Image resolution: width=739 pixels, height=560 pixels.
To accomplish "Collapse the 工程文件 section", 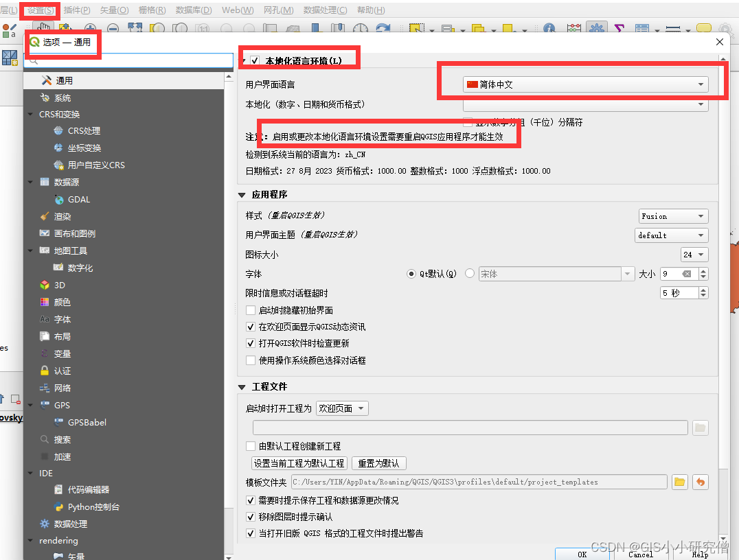I will (242, 387).
